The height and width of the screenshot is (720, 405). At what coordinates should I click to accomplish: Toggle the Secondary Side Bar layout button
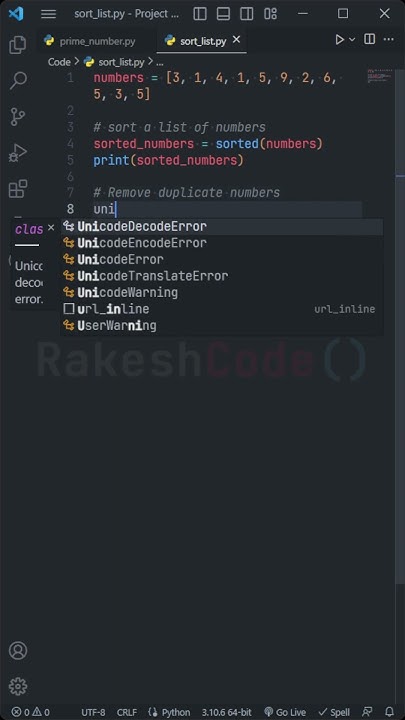pos(247,14)
